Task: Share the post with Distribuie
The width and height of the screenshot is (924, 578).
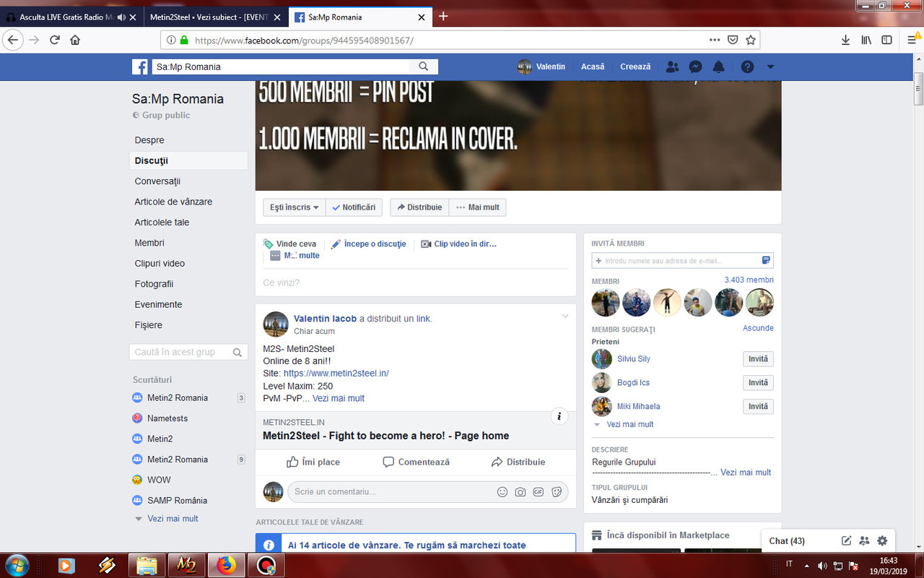Action: 518,462
